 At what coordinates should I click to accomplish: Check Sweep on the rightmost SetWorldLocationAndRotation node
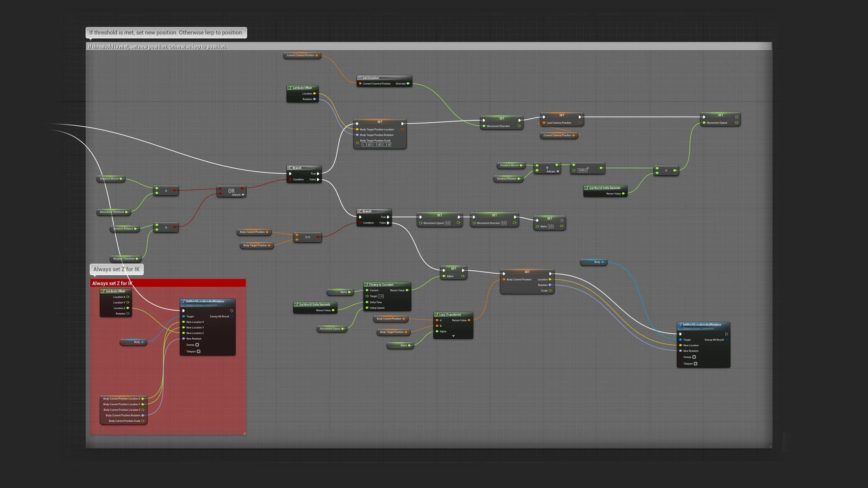(x=694, y=357)
